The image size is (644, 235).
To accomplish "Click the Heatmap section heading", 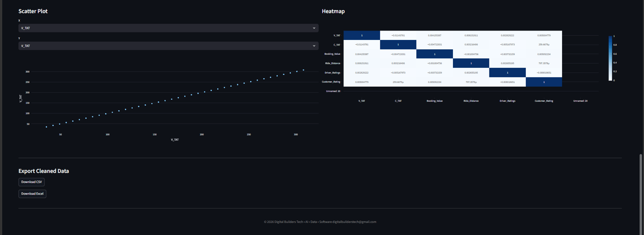I will click(x=333, y=11).
